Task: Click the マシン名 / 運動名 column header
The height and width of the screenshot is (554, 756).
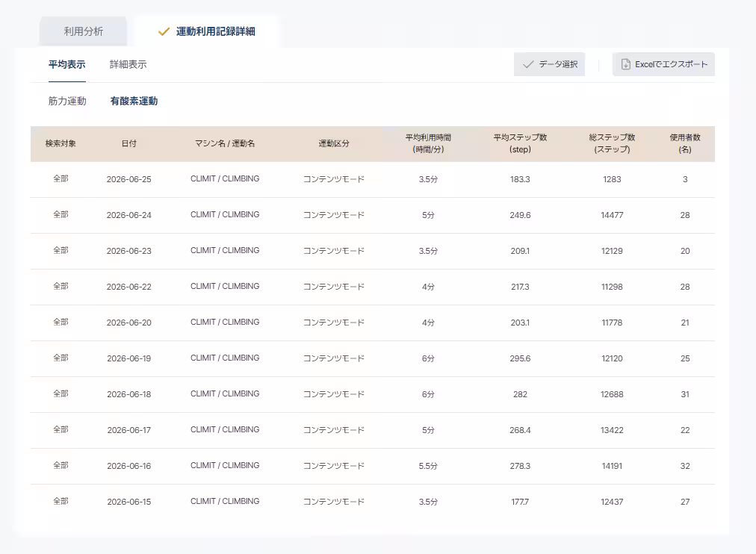Action: click(x=225, y=143)
